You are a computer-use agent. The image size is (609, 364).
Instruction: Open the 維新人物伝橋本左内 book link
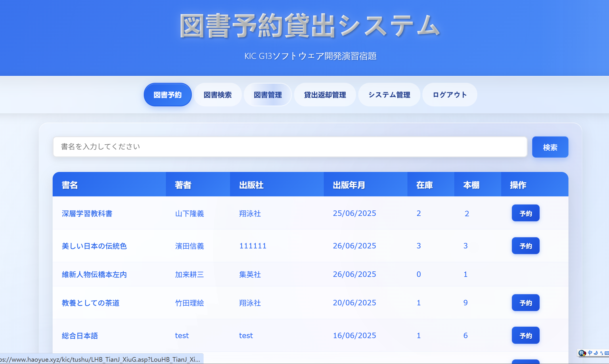[95, 274]
